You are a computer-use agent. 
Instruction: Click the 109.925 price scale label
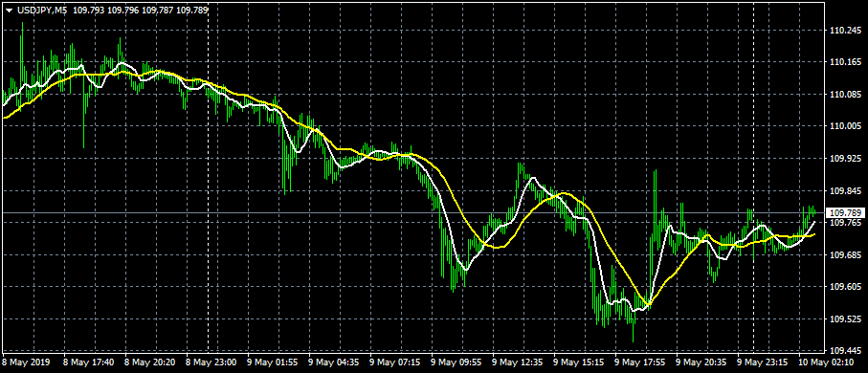tap(845, 159)
